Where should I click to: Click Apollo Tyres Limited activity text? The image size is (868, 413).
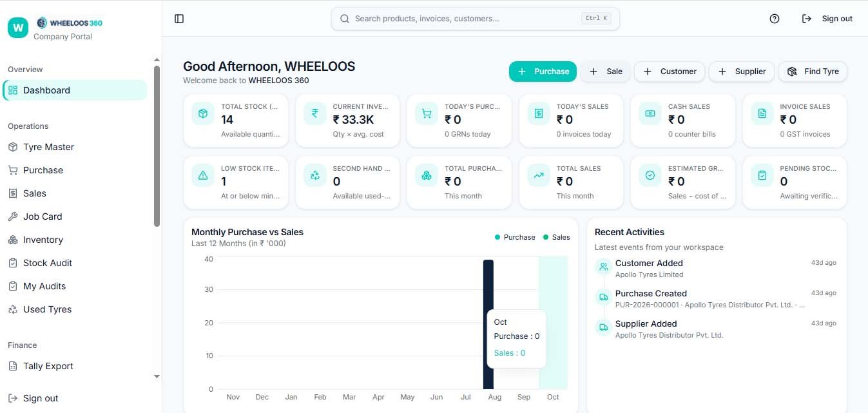tap(649, 274)
